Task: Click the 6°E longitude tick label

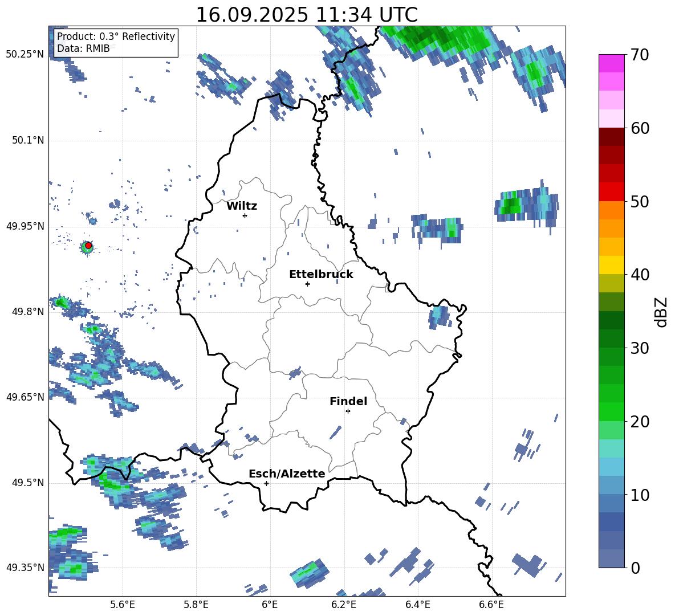Action: tap(270, 605)
